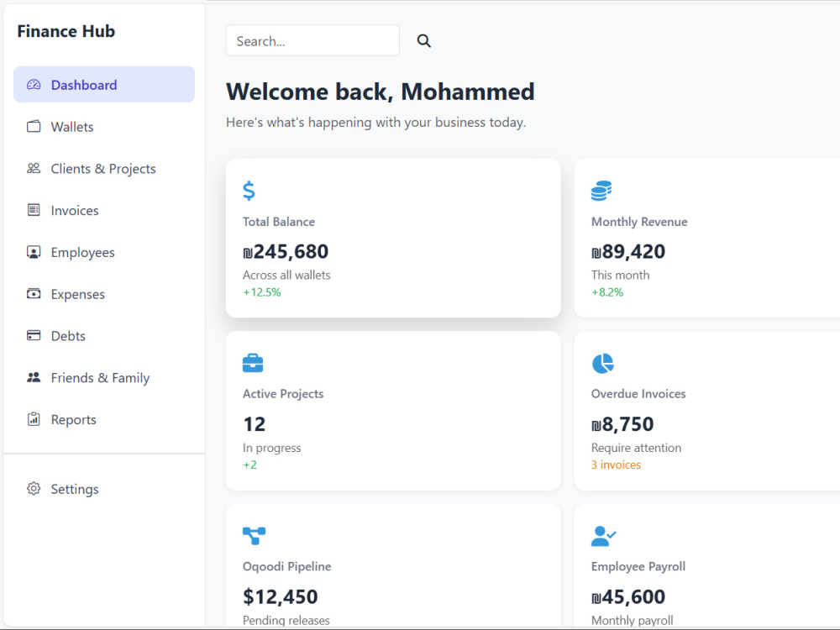840x630 pixels.
Task: Open the Expenses page
Action: pyautogui.click(x=104, y=294)
